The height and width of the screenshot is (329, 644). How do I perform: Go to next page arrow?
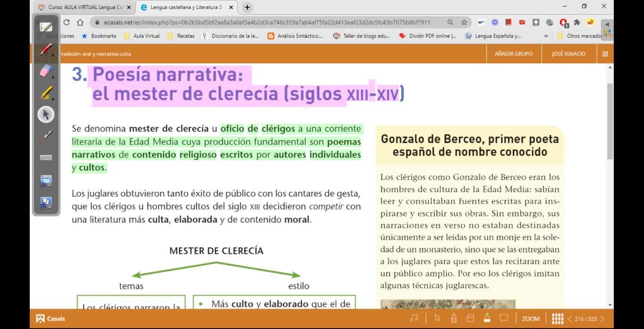coord(602,319)
